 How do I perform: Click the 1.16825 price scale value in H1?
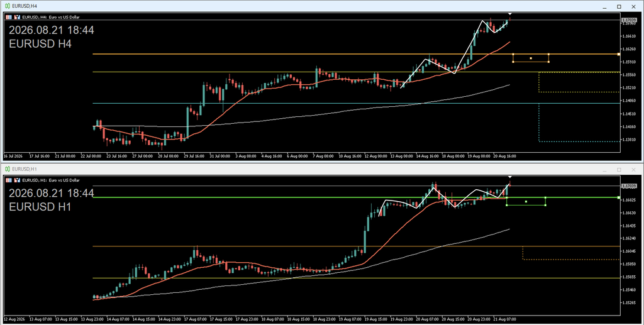[629, 200]
